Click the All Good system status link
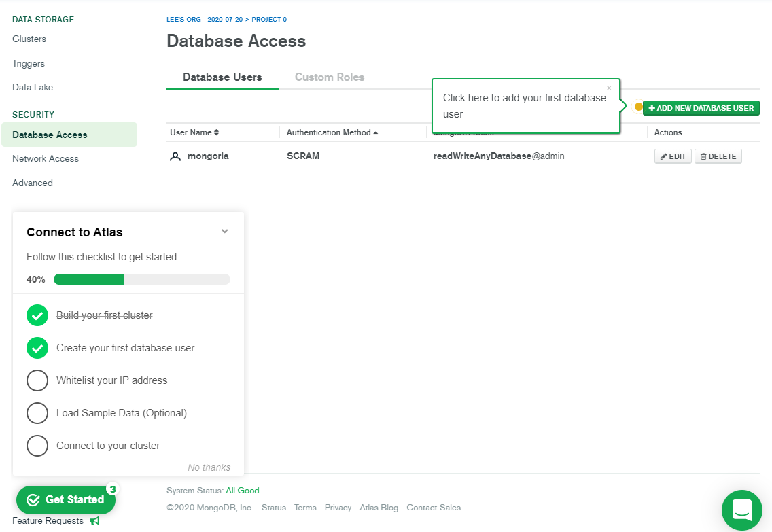This screenshot has height=532, width=772. (x=242, y=491)
